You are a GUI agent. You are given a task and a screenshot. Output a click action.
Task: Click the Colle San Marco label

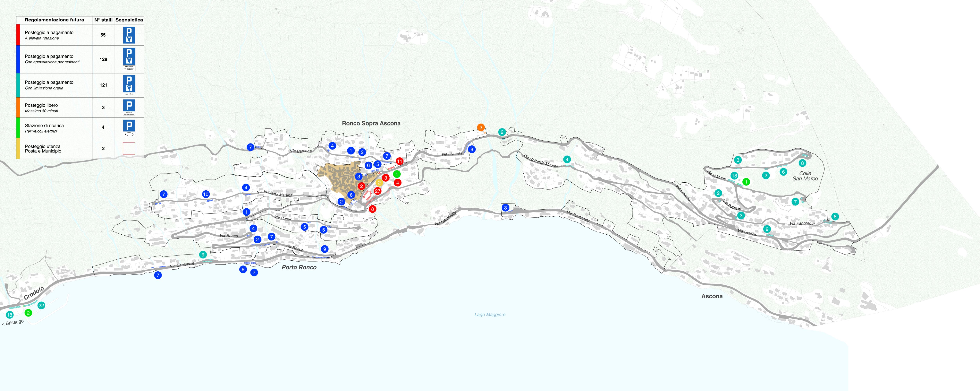[x=805, y=176]
